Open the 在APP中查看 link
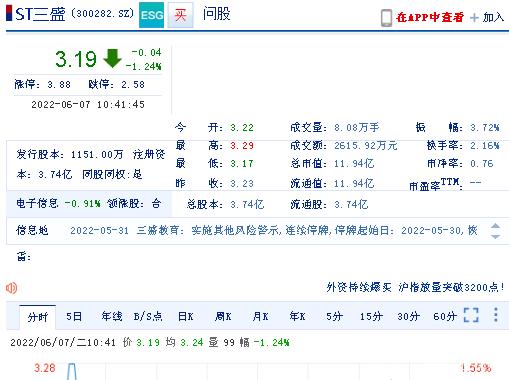This screenshot has height=380, width=509. click(x=430, y=17)
